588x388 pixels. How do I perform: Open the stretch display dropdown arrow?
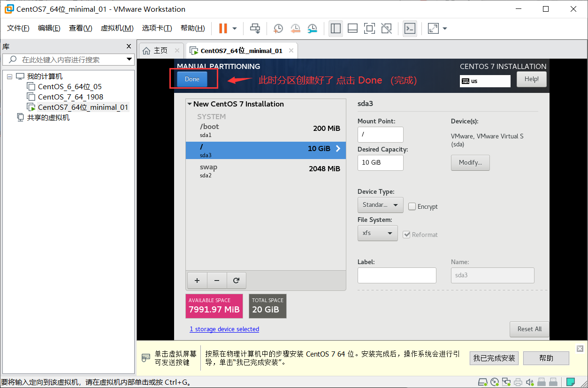[445, 29]
